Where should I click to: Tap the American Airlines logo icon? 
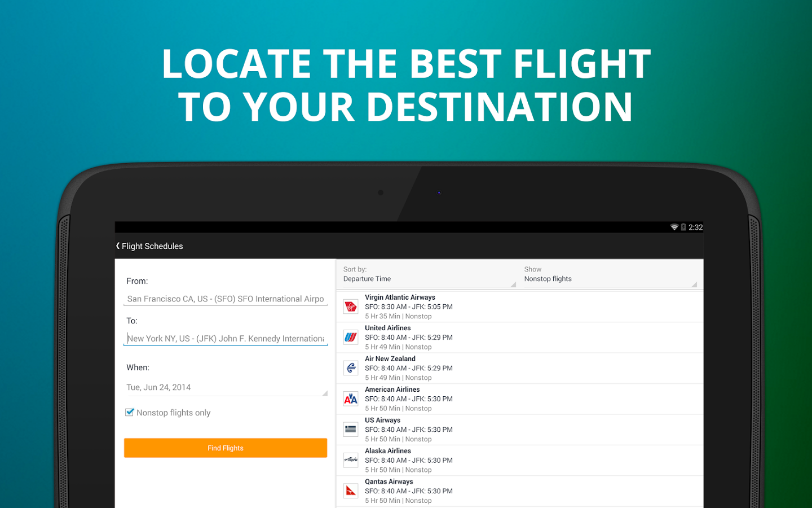click(x=351, y=399)
